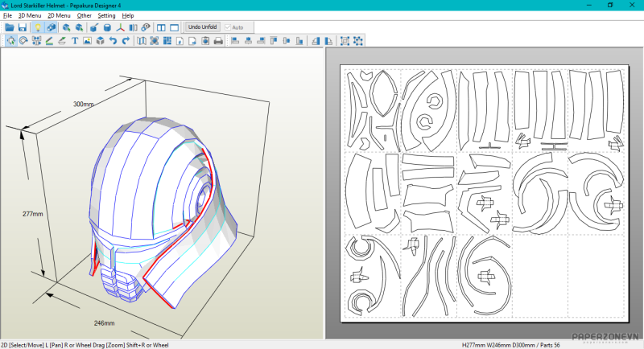Click the align horizontal center icon

tap(248, 40)
